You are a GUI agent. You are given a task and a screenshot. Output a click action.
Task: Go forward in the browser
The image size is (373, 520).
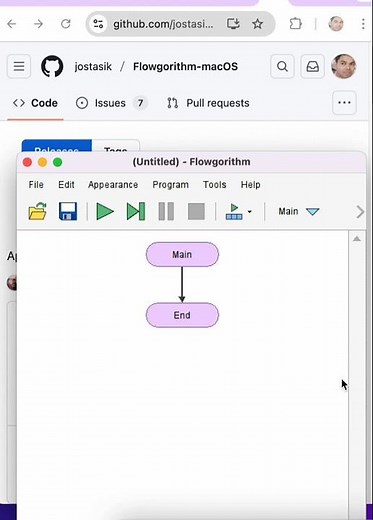pos(39,24)
